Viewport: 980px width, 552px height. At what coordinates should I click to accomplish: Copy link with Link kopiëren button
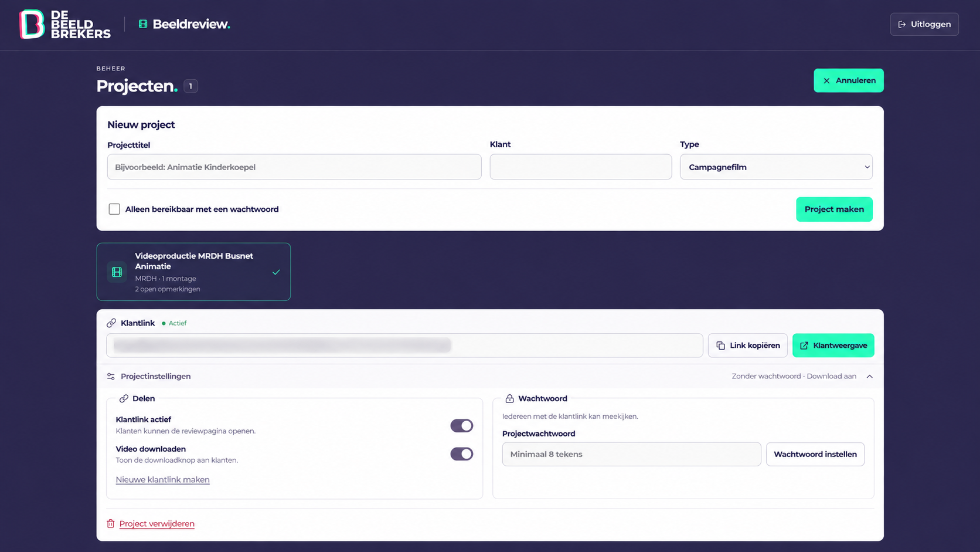tap(748, 346)
